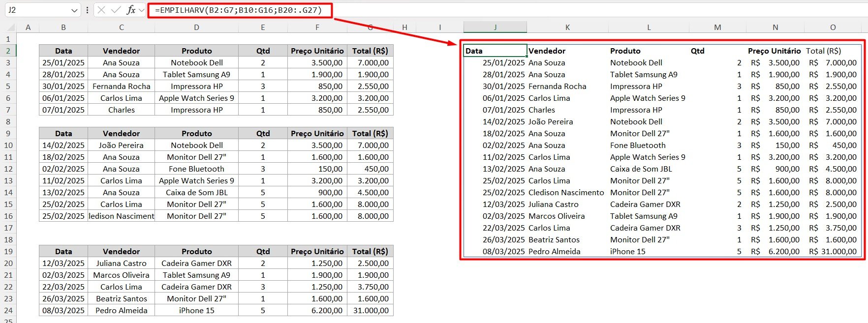
Task: Click the Preço Unitário header in column N
Action: 775,51
